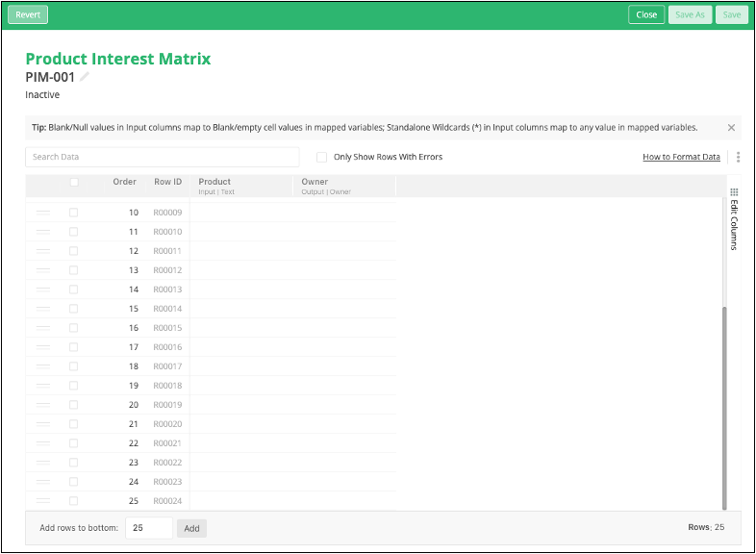Click the PIM-001 matrix name
This screenshot has height=554, width=756.
(x=50, y=77)
